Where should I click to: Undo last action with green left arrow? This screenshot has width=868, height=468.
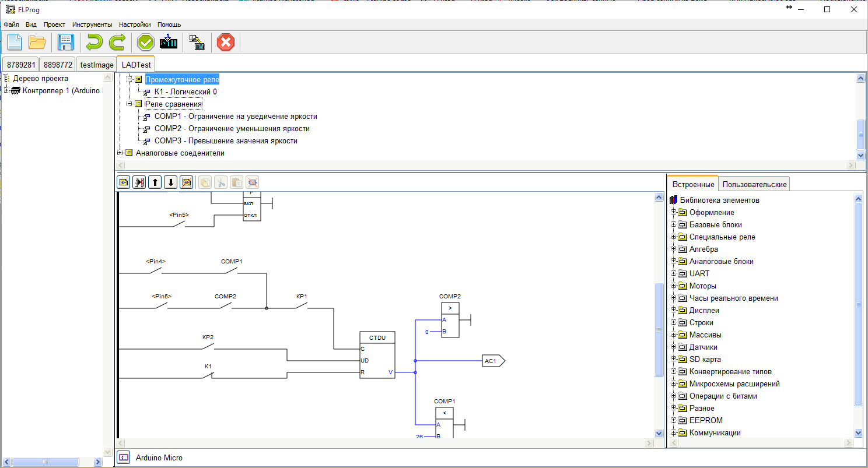point(93,43)
